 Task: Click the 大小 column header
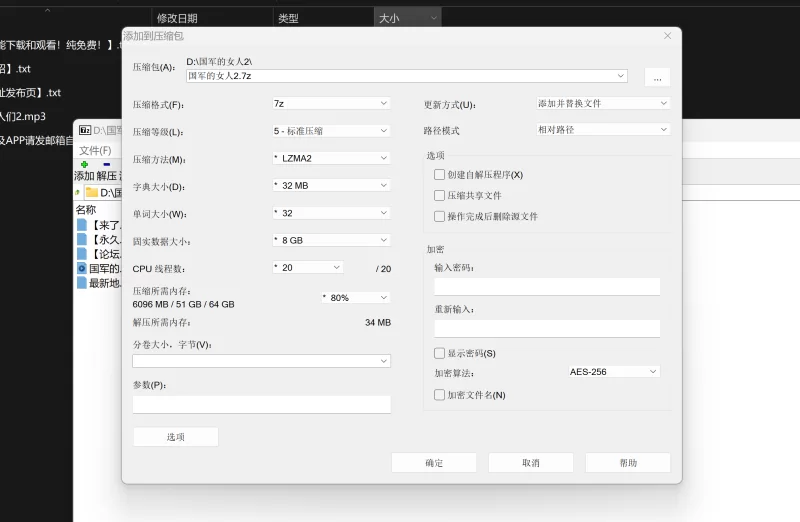click(407, 18)
